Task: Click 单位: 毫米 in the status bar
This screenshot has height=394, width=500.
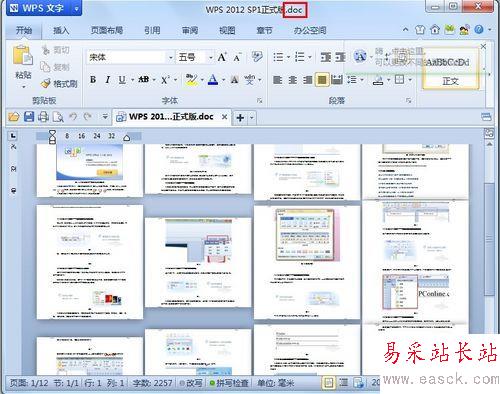Action: click(x=276, y=383)
